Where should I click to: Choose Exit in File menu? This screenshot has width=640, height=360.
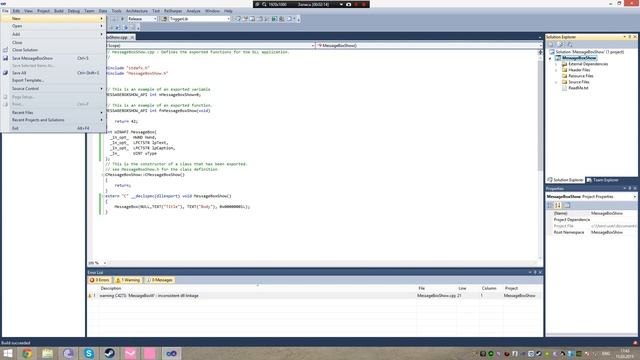click(54, 128)
